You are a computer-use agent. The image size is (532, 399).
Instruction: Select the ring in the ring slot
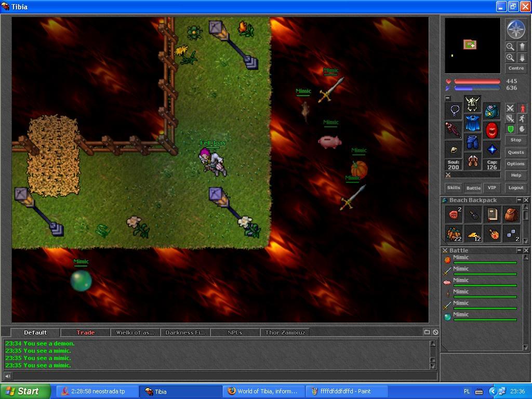(x=454, y=149)
